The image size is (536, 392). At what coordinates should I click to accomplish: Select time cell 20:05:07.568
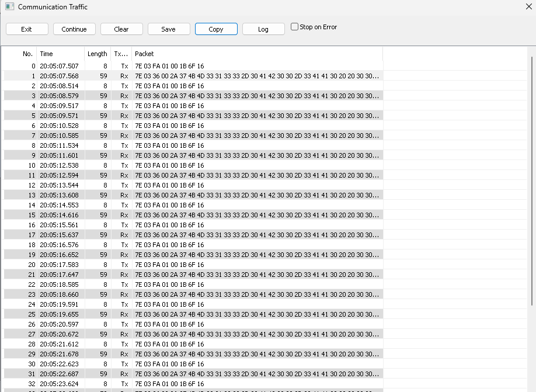(59, 76)
